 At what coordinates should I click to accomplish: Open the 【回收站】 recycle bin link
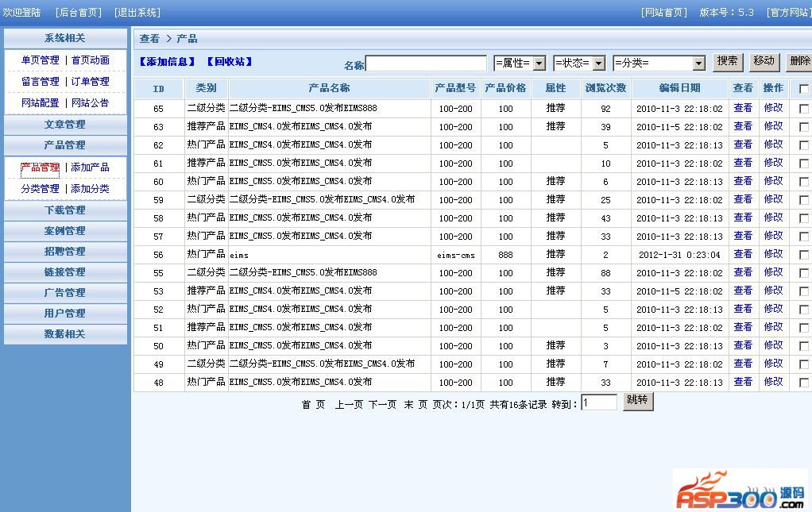pyautogui.click(x=230, y=62)
